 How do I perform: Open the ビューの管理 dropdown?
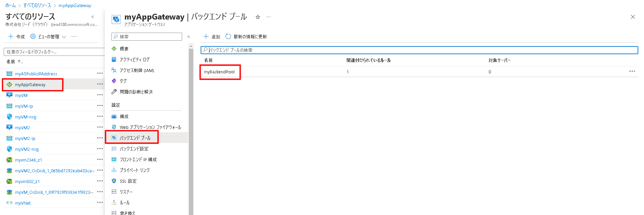pyautogui.click(x=48, y=37)
